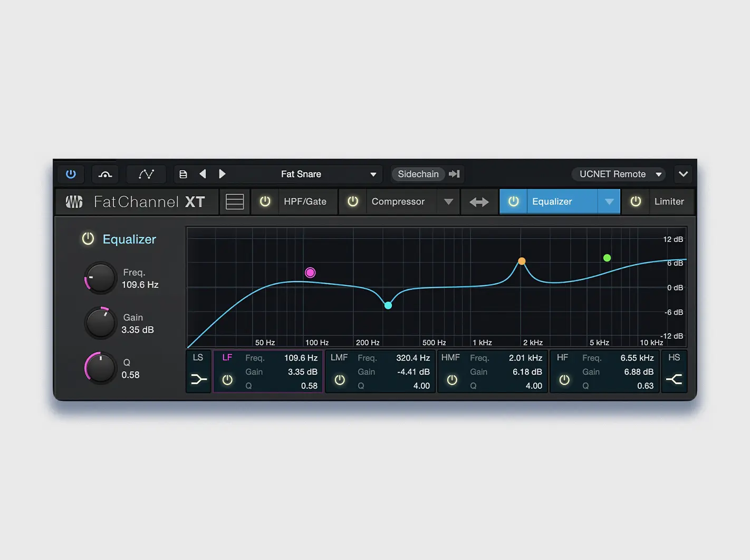
Task: Enable the LMF band power button
Action: pos(340,380)
